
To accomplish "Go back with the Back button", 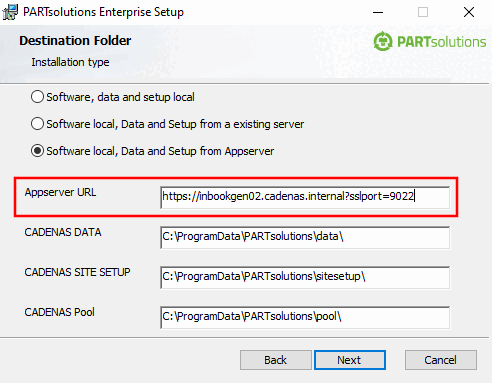I will [276, 360].
